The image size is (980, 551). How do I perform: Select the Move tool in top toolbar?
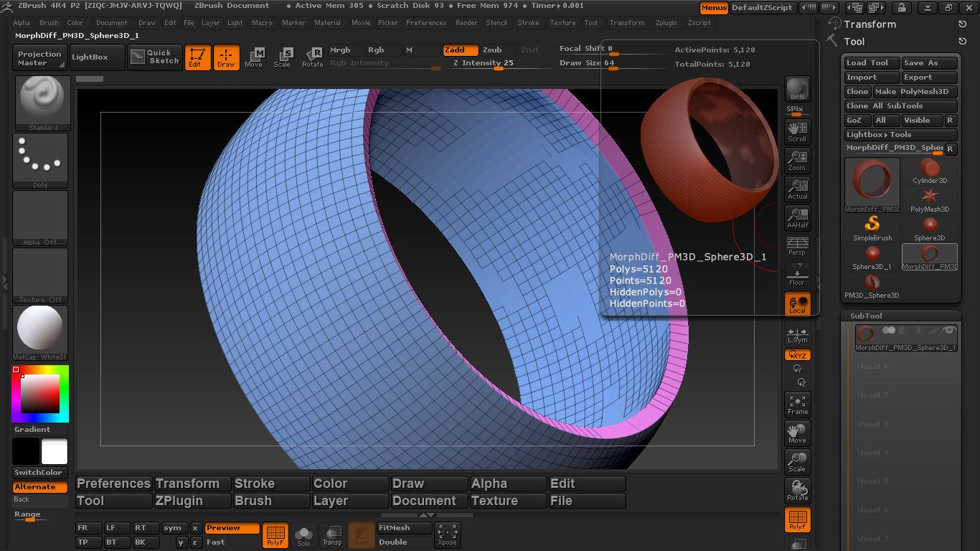click(254, 57)
